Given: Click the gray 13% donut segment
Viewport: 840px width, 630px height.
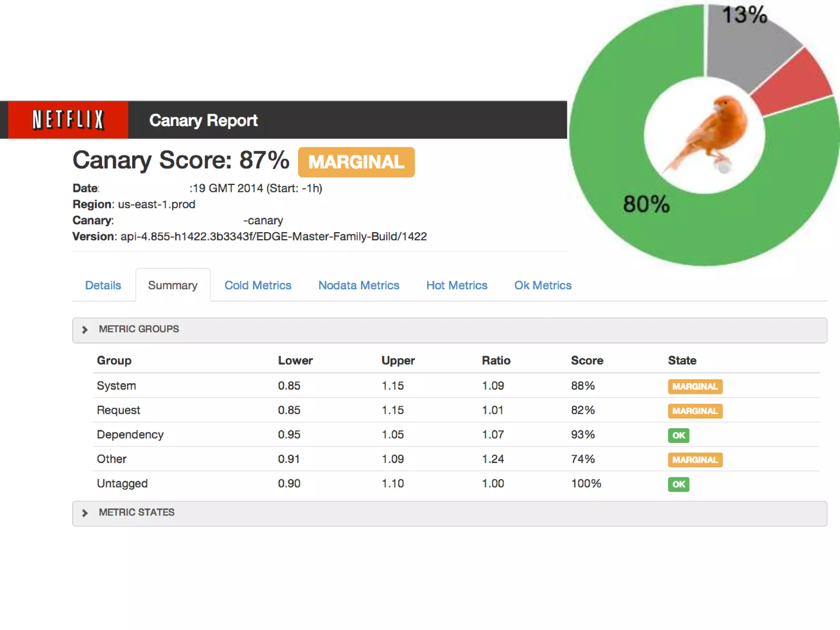Looking at the screenshot, I should pyautogui.click(x=742, y=49).
